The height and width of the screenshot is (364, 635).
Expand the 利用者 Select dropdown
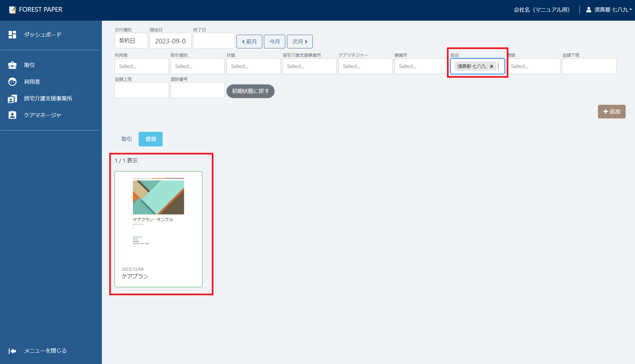(x=141, y=66)
